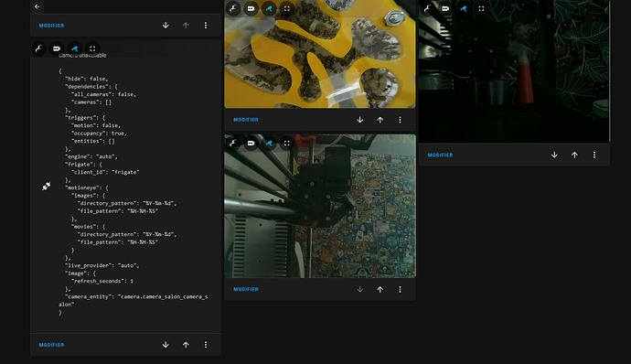Open cameras list on yellow ant-farm camera card
The height and width of the screenshot is (364, 631).
coord(251,8)
